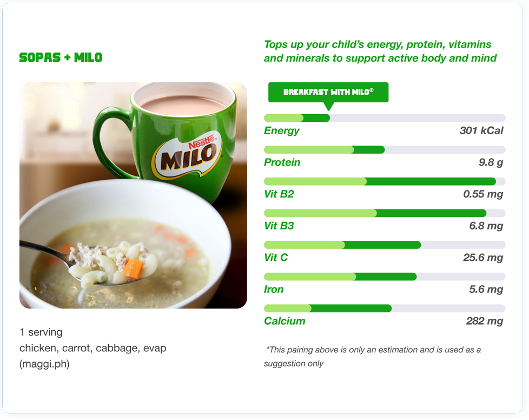Click the SOPAS + MILO heading
Image resolution: width=529 pixels, height=420 pixels.
point(61,57)
